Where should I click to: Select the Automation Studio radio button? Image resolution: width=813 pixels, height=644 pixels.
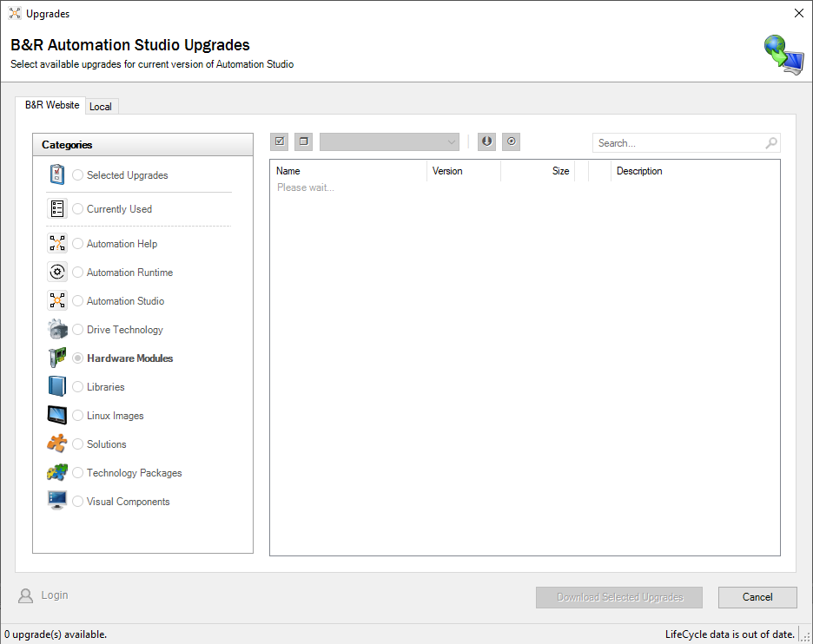(x=78, y=300)
